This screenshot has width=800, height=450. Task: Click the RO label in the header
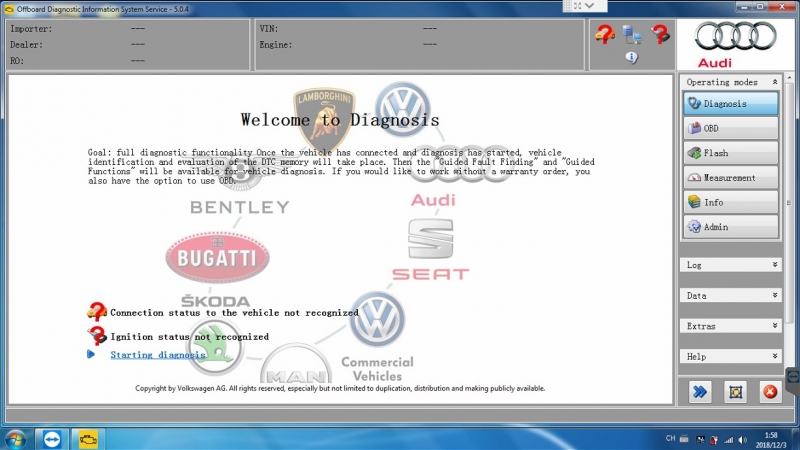[x=17, y=61]
